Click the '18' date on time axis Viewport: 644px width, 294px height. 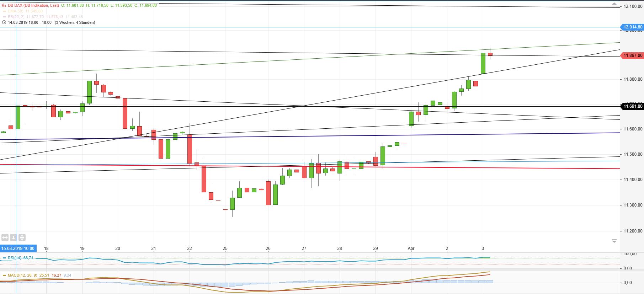[46, 248]
